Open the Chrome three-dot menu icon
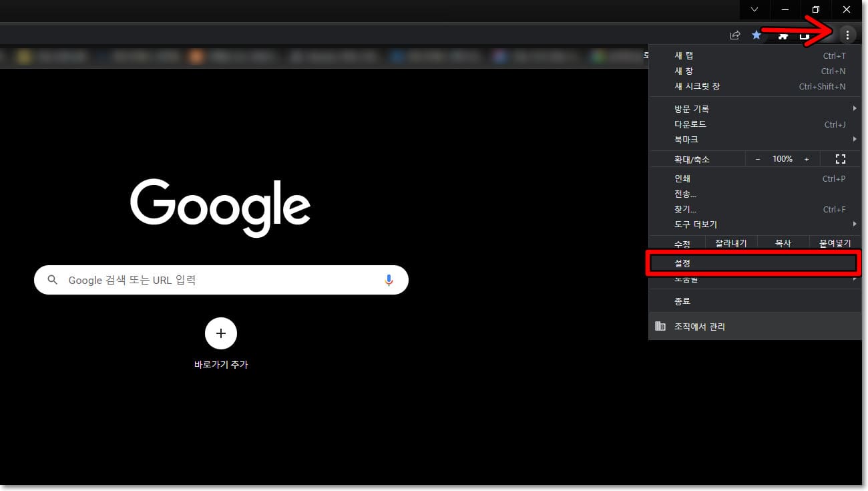Viewport: 868px width, 491px height. [848, 35]
